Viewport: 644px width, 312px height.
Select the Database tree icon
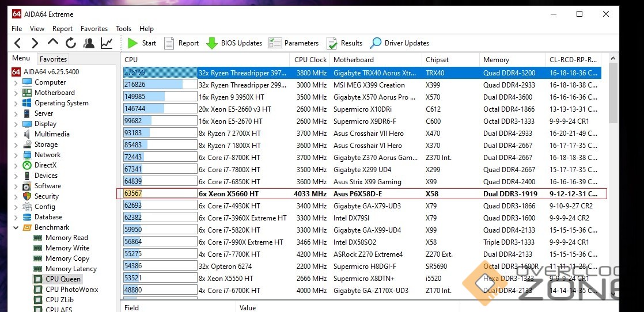pos(27,217)
